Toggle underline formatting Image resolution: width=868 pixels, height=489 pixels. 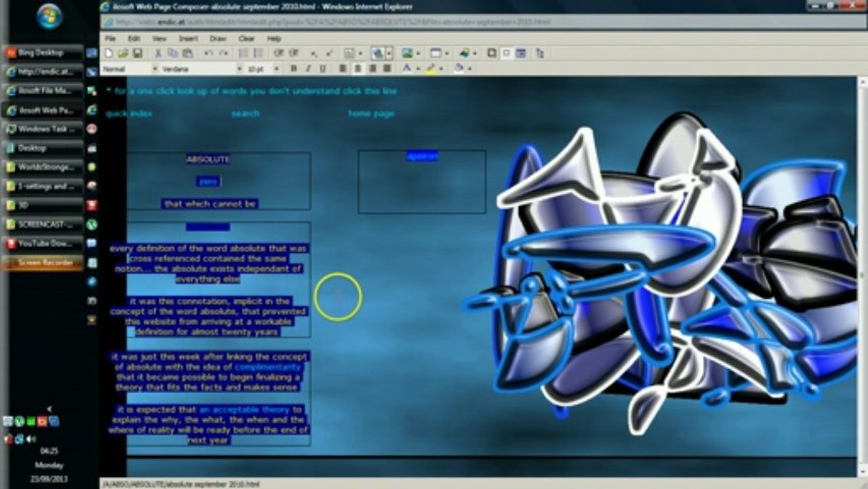322,69
